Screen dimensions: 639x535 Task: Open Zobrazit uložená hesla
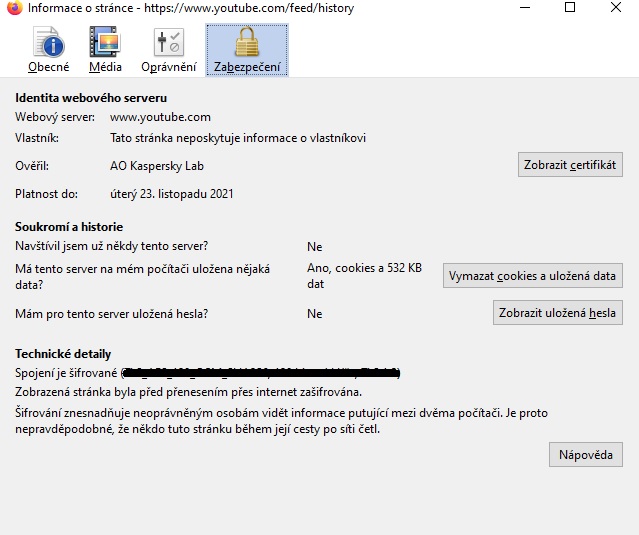(557, 313)
